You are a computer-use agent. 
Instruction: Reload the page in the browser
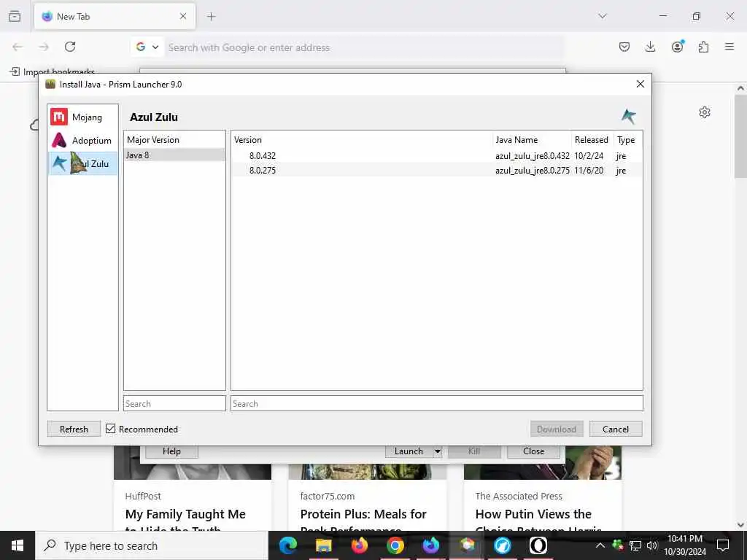tap(70, 47)
